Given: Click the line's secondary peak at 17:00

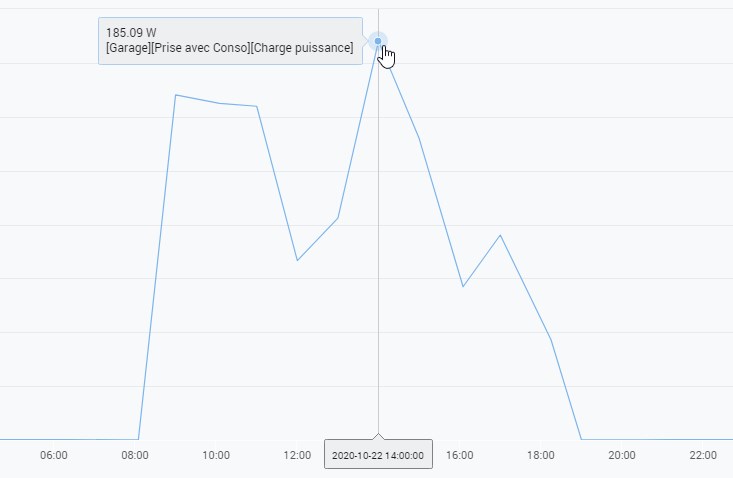Looking at the screenshot, I should pyautogui.click(x=500, y=235).
